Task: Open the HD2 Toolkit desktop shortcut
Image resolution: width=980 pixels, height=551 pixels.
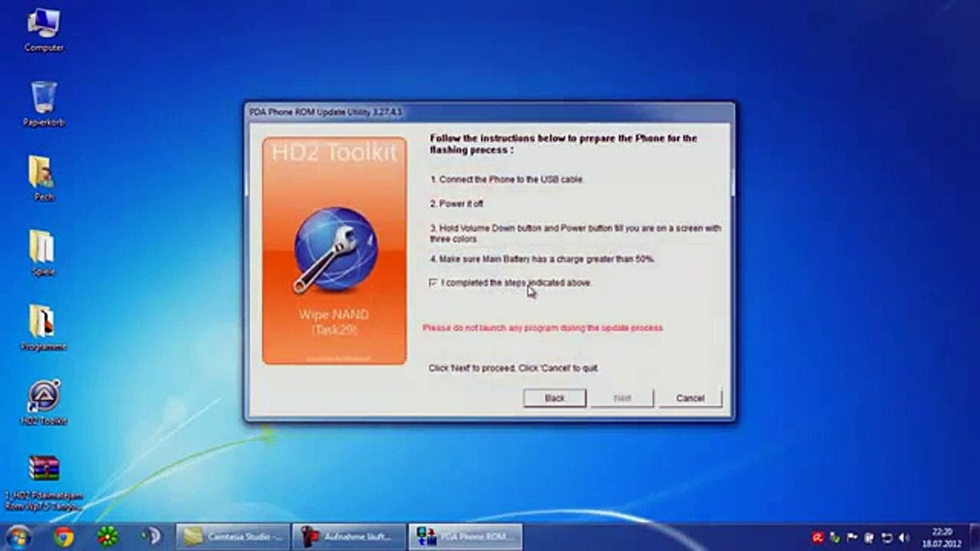Action: pos(44,397)
